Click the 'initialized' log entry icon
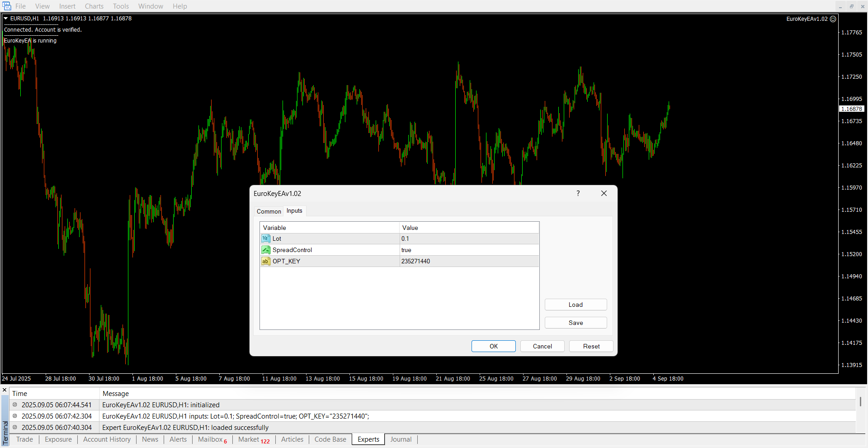Image resolution: width=868 pixels, height=448 pixels. tap(15, 405)
